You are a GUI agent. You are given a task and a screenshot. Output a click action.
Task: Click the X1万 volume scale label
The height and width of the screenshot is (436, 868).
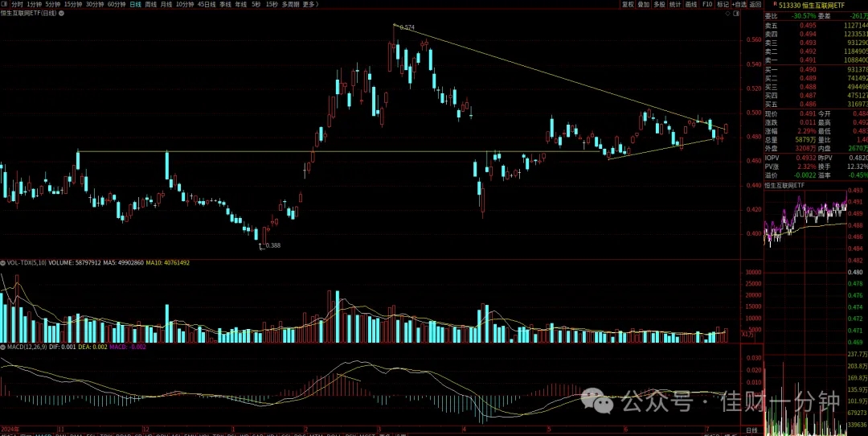[747, 334]
